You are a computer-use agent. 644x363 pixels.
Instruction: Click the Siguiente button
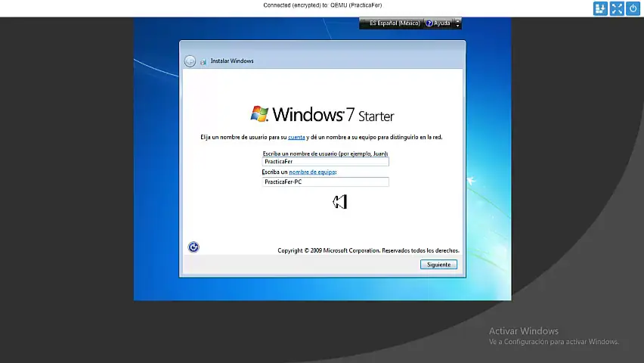pyautogui.click(x=438, y=265)
